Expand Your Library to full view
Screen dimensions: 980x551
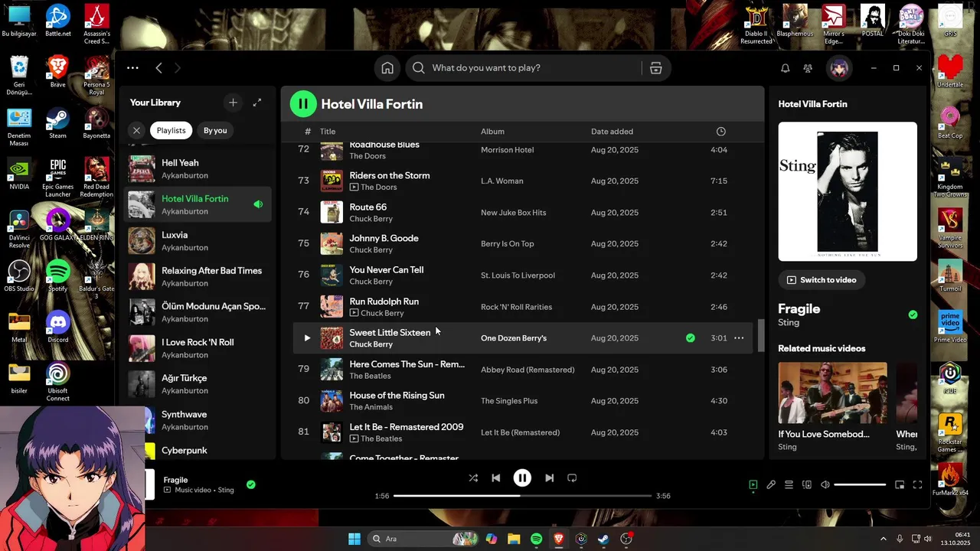coord(257,103)
